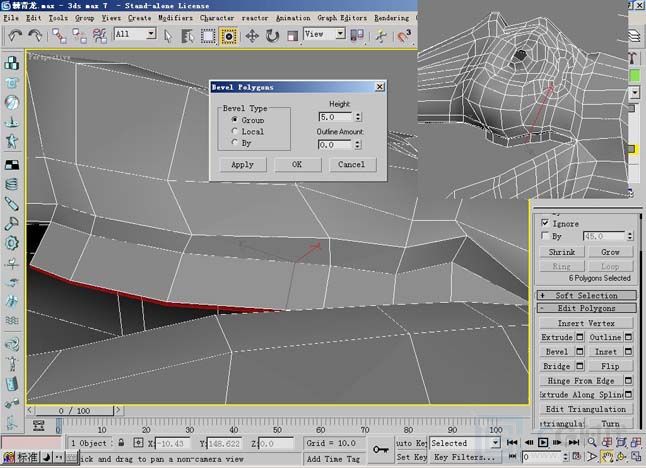Click the Hinge From Edge button

coord(581,380)
